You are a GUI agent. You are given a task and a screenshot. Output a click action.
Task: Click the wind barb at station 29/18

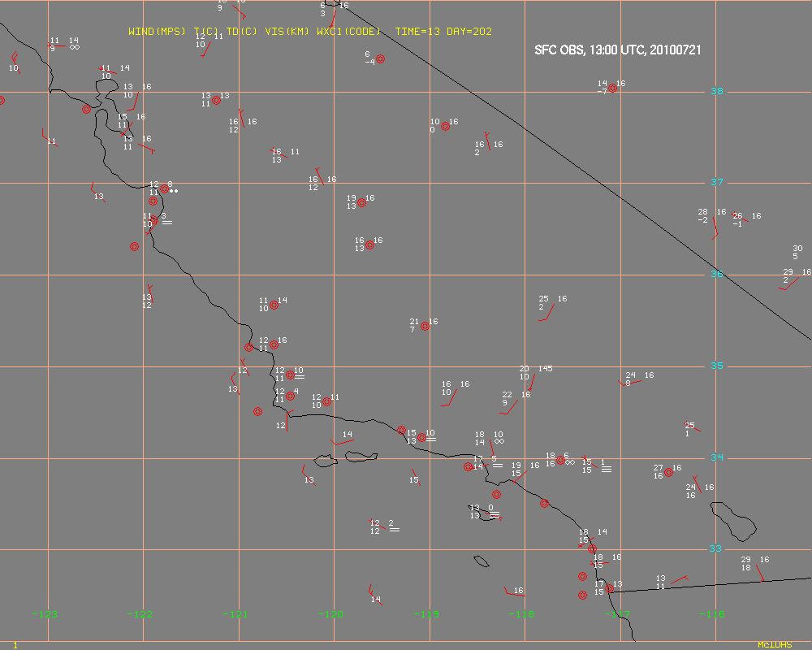[760, 574]
